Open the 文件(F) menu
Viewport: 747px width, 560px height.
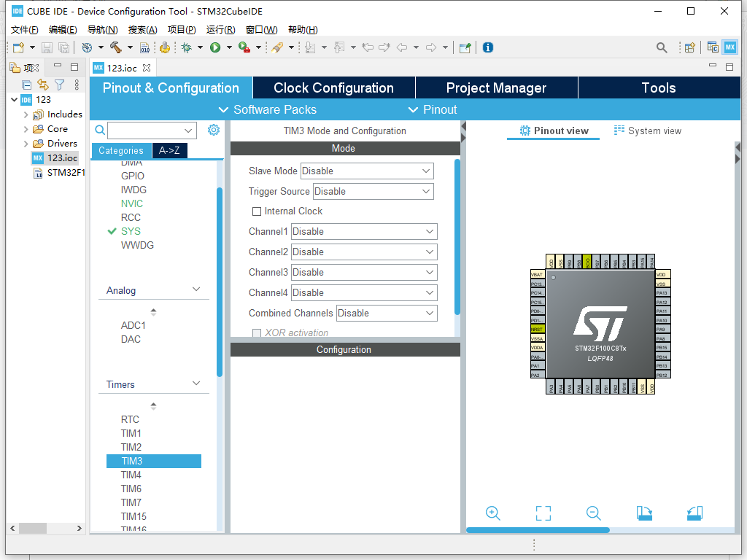tap(24, 29)
